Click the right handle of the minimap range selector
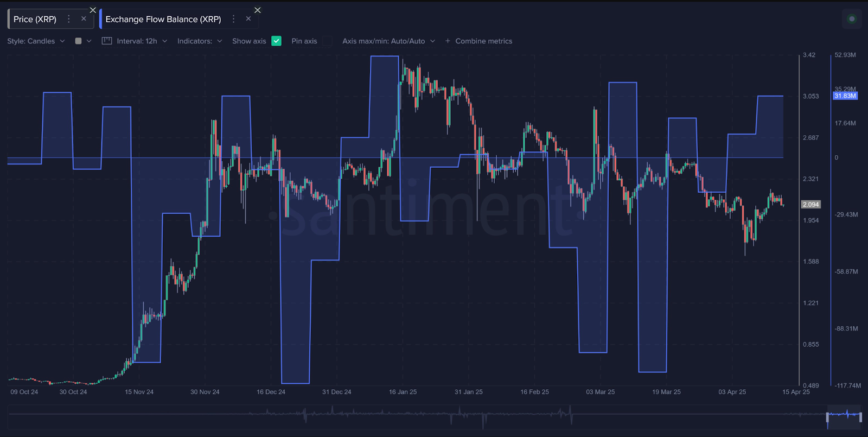 (x=860, y=417)
